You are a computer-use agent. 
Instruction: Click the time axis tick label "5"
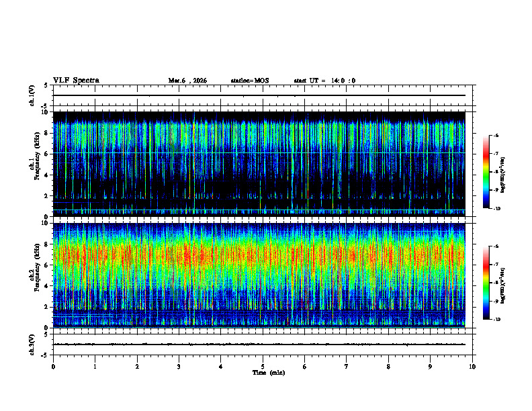[x=263, y=367]
